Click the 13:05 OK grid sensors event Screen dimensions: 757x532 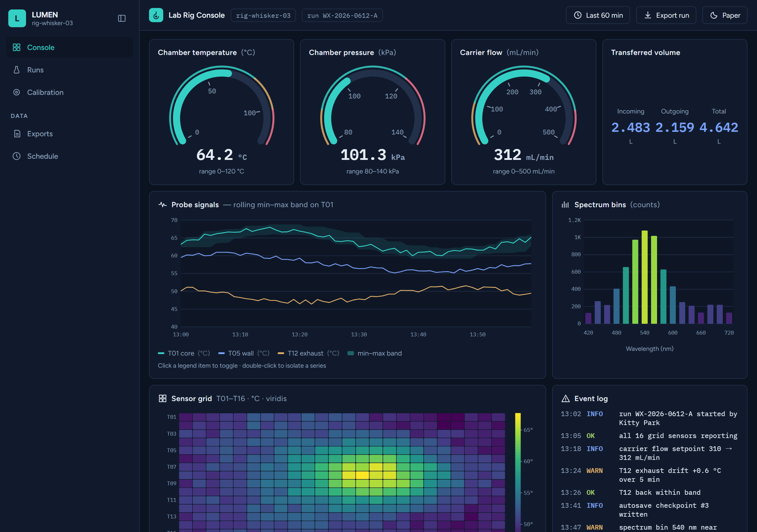pos(650,436)
